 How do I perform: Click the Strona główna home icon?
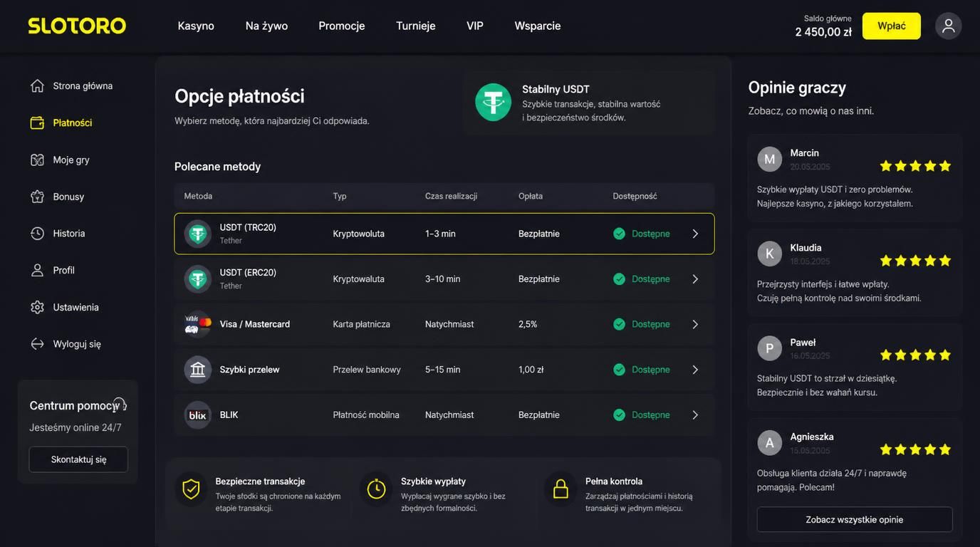tap(38, 85)
